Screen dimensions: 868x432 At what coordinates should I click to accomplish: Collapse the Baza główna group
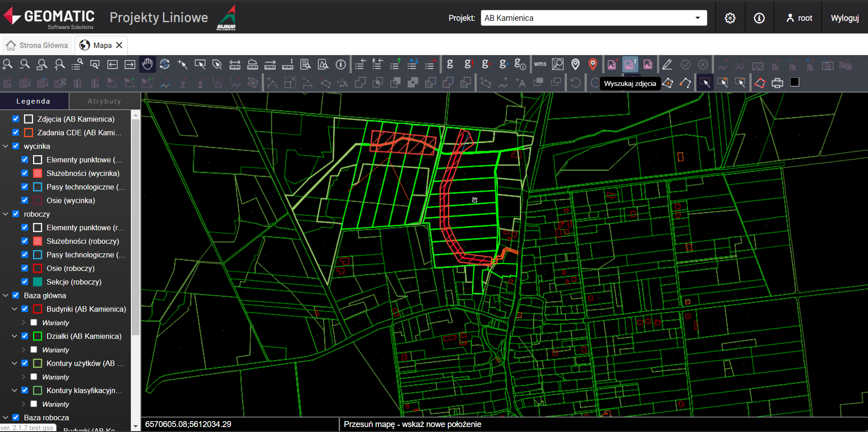click(x=5, y=295)
